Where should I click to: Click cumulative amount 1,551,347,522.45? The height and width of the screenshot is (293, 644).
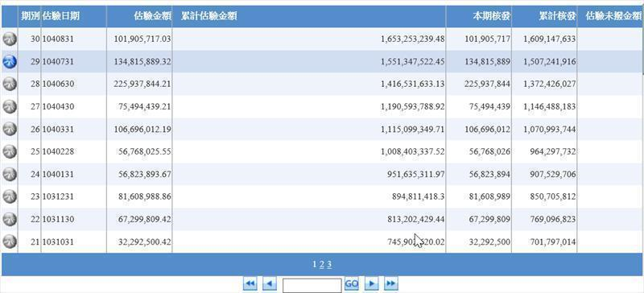[x=412, y=62]
